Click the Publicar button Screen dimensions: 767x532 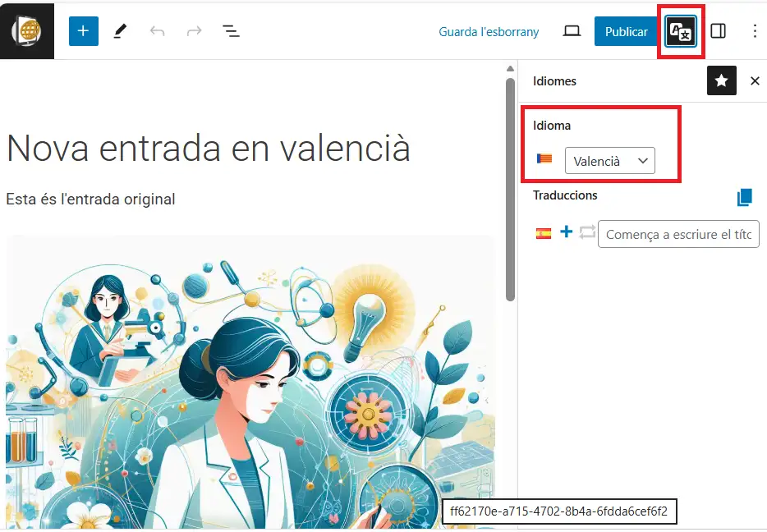[626, 31]
